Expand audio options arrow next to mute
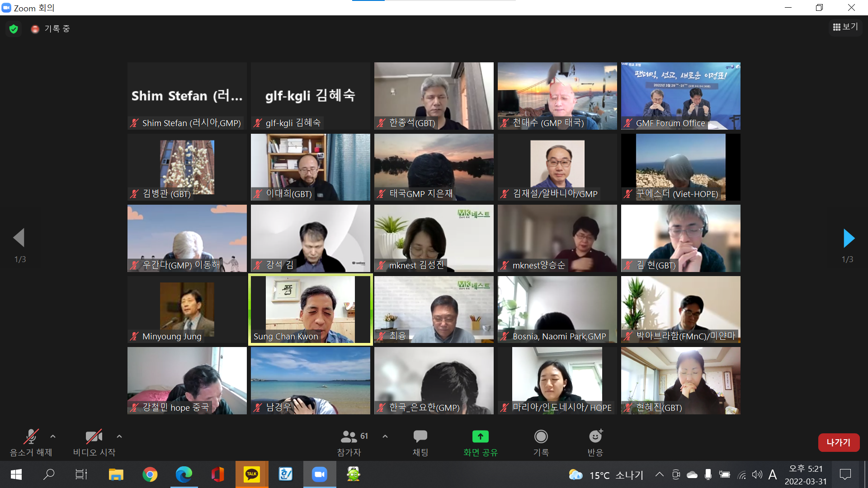 tap(53, 436)
